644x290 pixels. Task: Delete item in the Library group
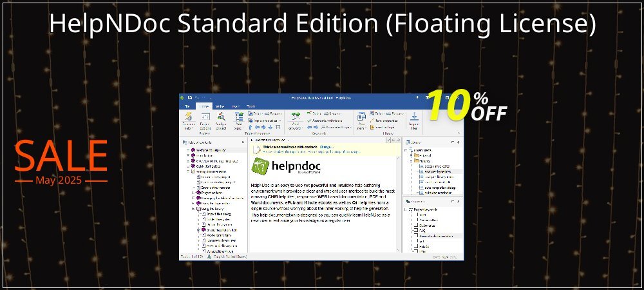click(x=377, y=114)
